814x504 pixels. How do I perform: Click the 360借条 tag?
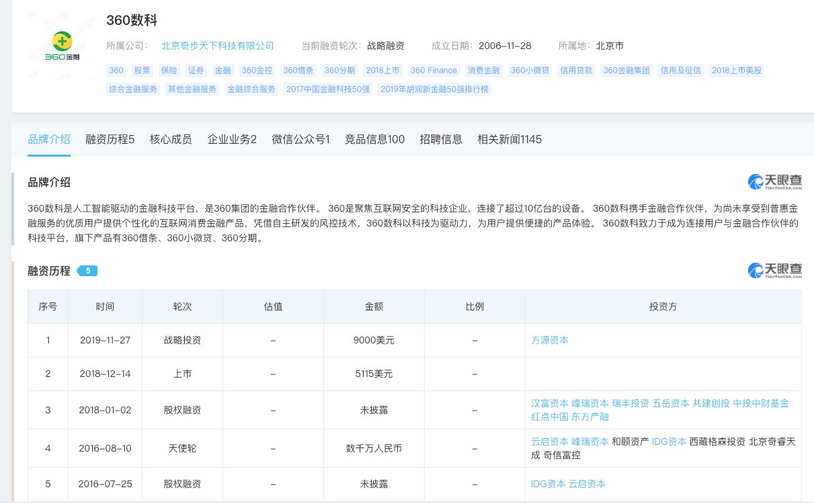pos(298,70)
